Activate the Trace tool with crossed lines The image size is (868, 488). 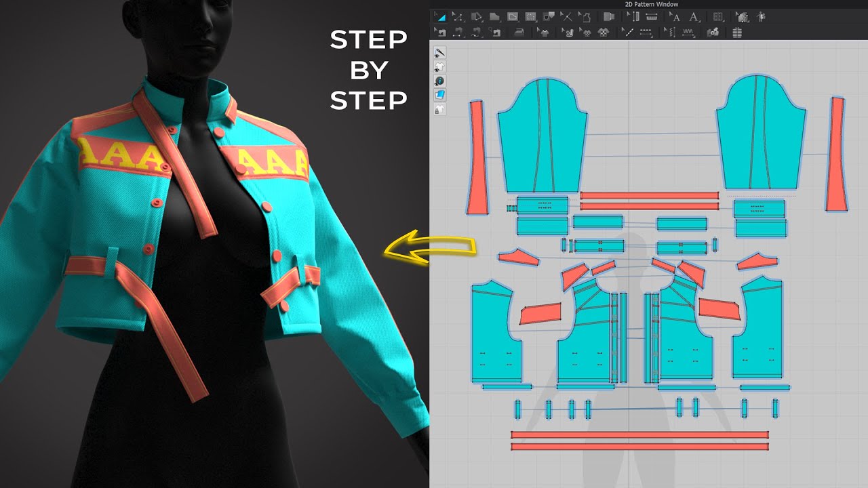566,17
